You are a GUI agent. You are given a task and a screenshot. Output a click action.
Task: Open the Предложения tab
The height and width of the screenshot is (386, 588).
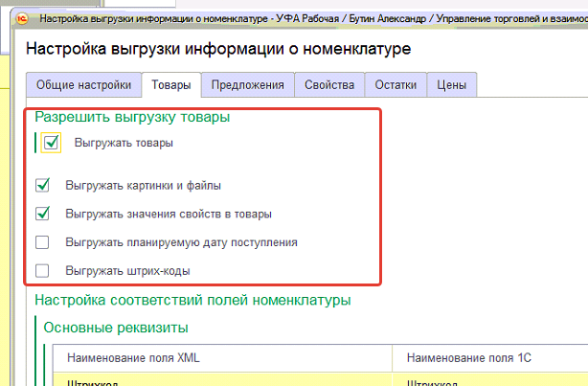[x=247, y=85]
